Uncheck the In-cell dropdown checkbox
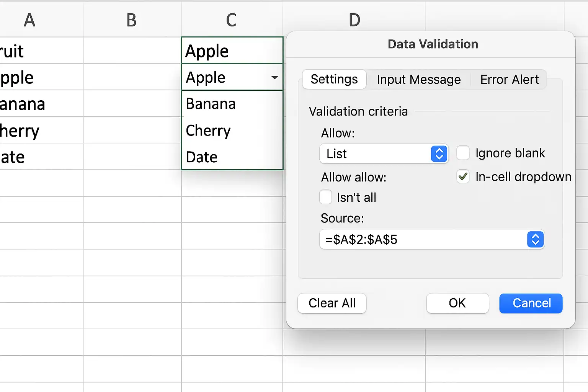 pyautogui.click(x=463, y=176)
